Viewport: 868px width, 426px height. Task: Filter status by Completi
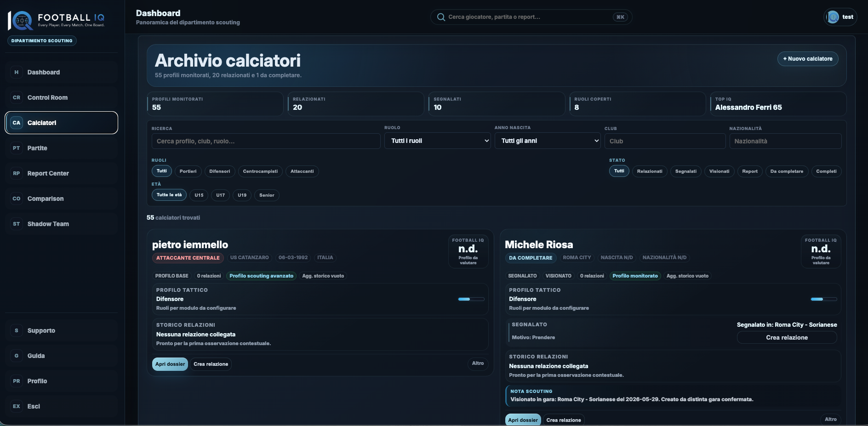point(826,171)
